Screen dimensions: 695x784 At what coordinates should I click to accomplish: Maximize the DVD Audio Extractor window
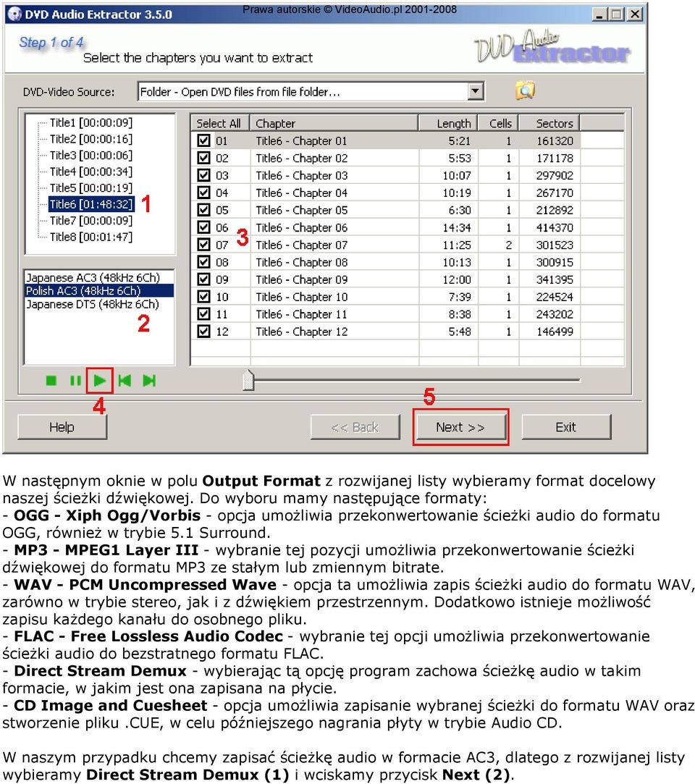[x=617, y=14]
